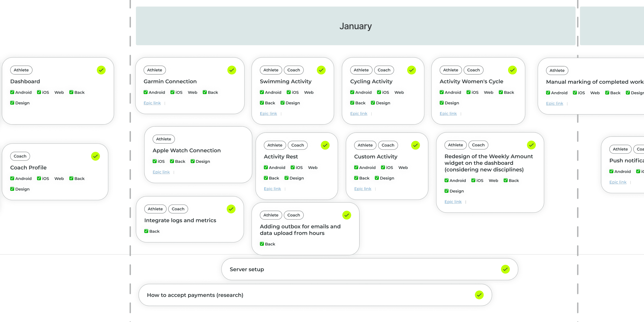Screen dimensions: 644x322
Task: Toggle the Android checkbox on Dashboard card
Action: point(12,92)
